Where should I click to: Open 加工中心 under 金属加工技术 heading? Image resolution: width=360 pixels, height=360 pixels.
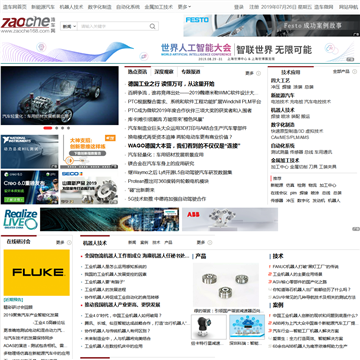point(279,167)
